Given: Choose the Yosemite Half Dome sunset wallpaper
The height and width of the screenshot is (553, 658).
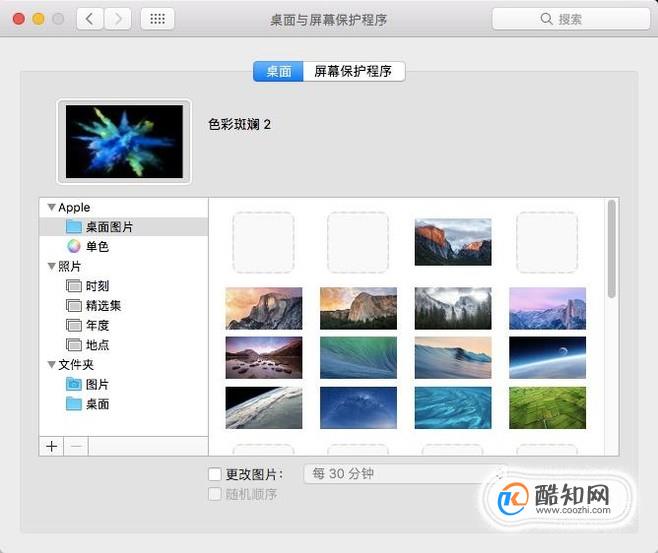Looking at the screenshot, I should pos(264,308).
